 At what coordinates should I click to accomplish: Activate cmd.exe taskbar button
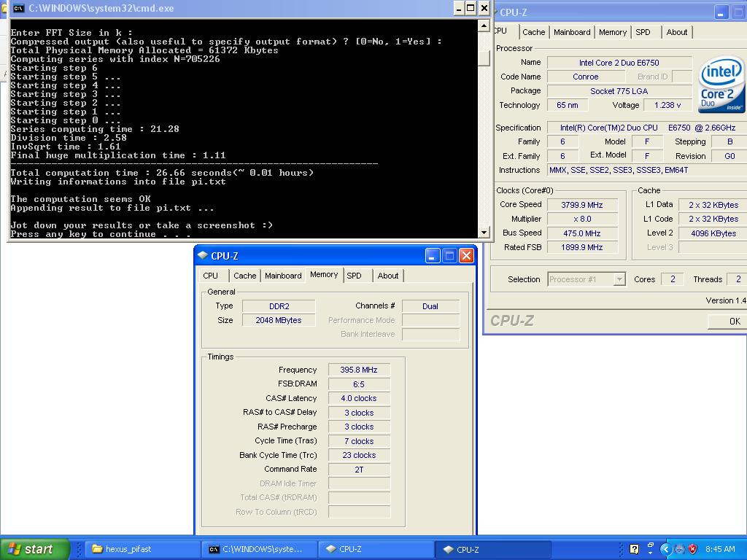(259, 549)
